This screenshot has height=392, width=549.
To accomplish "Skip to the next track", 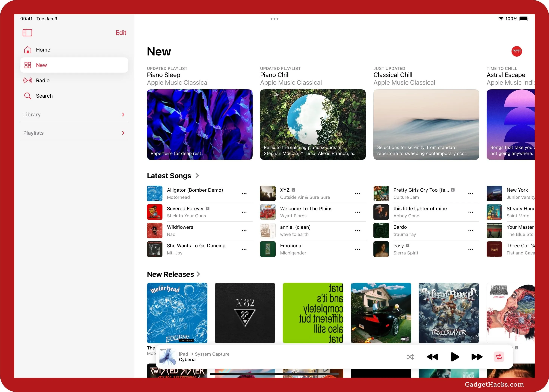I will 477,357.
